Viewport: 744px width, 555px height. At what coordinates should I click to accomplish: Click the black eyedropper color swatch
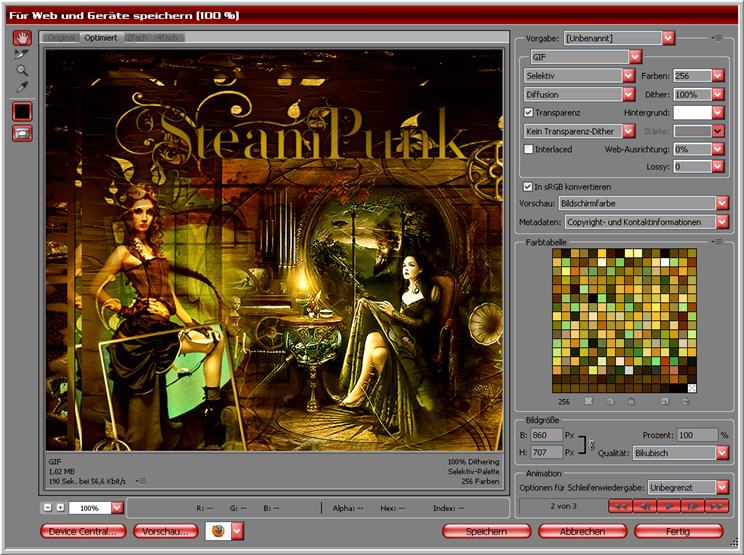click(22, 112)
